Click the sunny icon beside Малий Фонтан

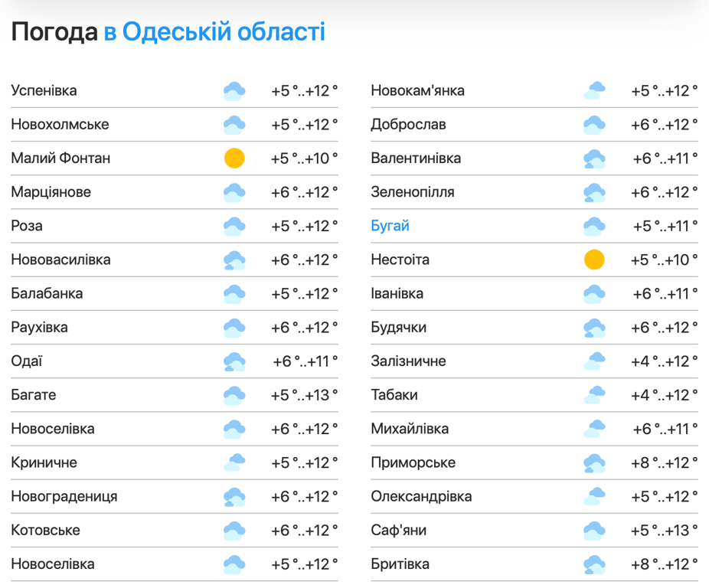click(234, 158)
